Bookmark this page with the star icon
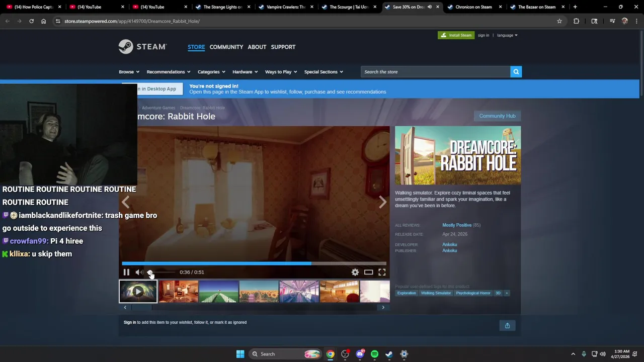Viewport: 644px width, 362px height. coord(559,21)
